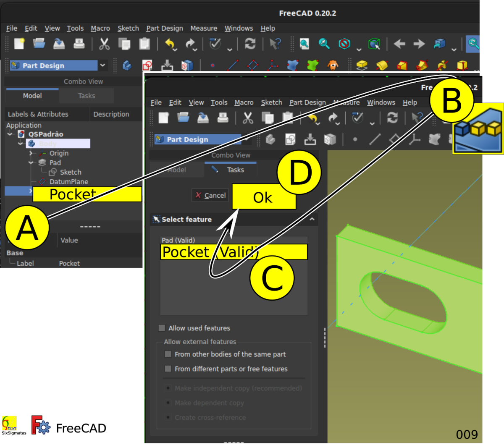Viewport: 504px width, 445px height.
Task: Click Pad tool icon in back window
Action: (x=362, y=65)
